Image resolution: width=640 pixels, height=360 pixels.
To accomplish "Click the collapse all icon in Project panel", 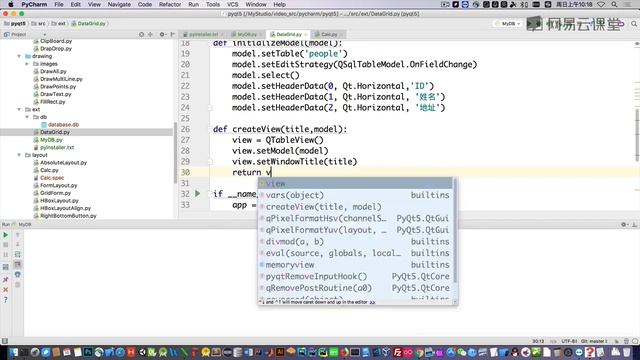I will coord(151,35).
